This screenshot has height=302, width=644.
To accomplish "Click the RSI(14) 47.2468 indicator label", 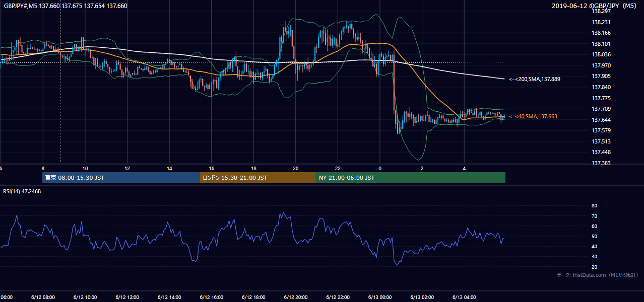I will pyautogui.click(x=22, y=191).
